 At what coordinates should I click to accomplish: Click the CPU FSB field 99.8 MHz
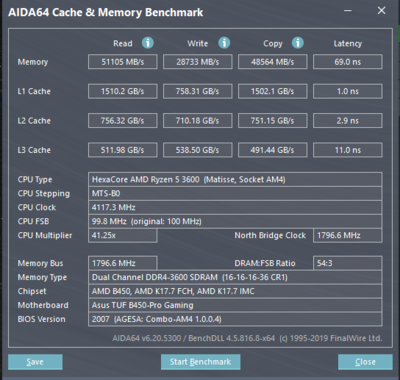click(235, 221)
